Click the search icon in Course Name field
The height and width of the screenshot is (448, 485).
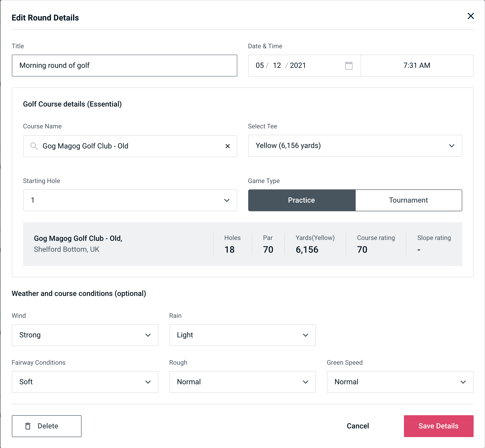34,146
